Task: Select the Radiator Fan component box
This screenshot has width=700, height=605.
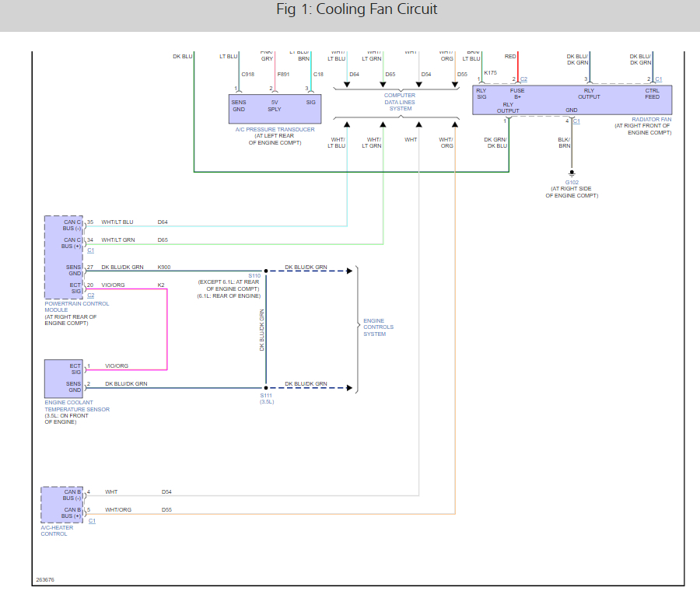Action: tap(572, 100)
